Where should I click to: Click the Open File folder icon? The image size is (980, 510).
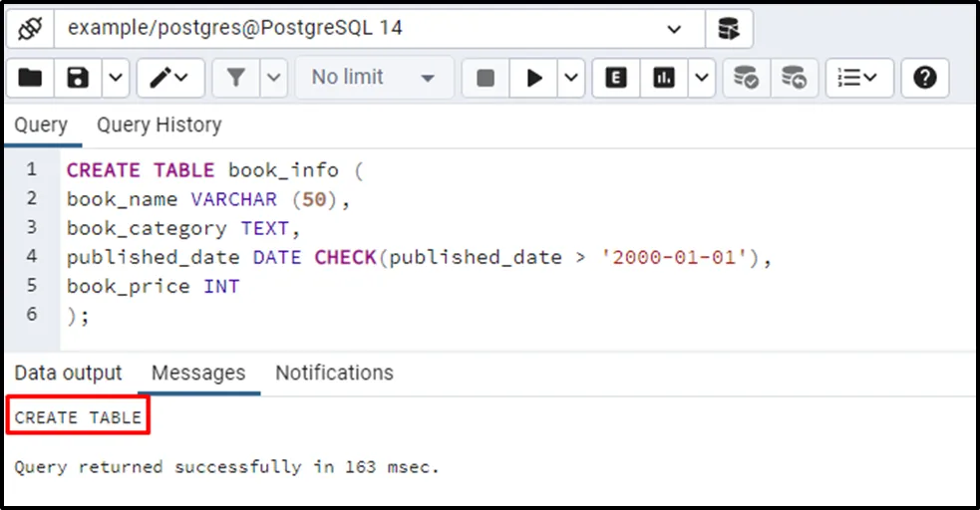click(x=30, y=78)
